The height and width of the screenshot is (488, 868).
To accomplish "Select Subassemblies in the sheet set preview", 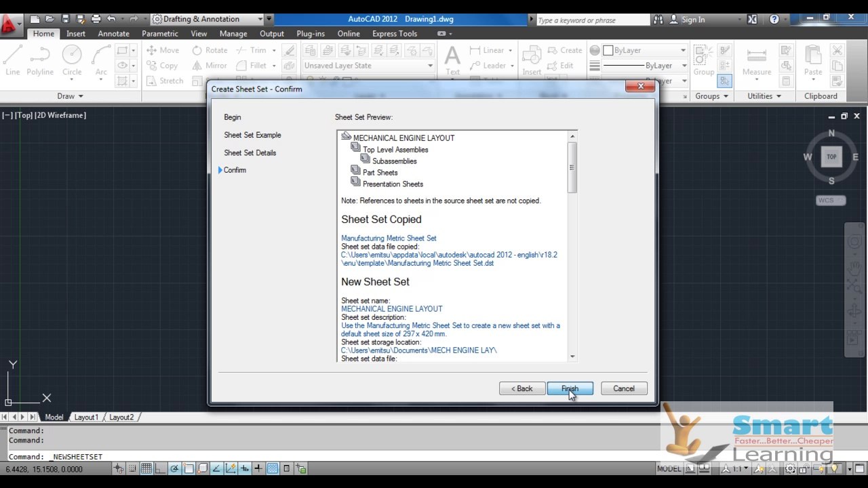I will coord(394,161).
